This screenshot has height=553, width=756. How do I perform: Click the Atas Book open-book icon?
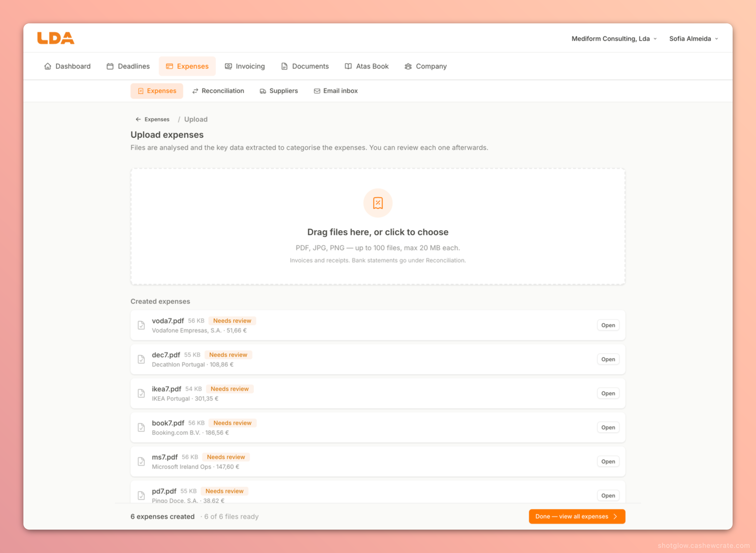(x=348, y=66)
